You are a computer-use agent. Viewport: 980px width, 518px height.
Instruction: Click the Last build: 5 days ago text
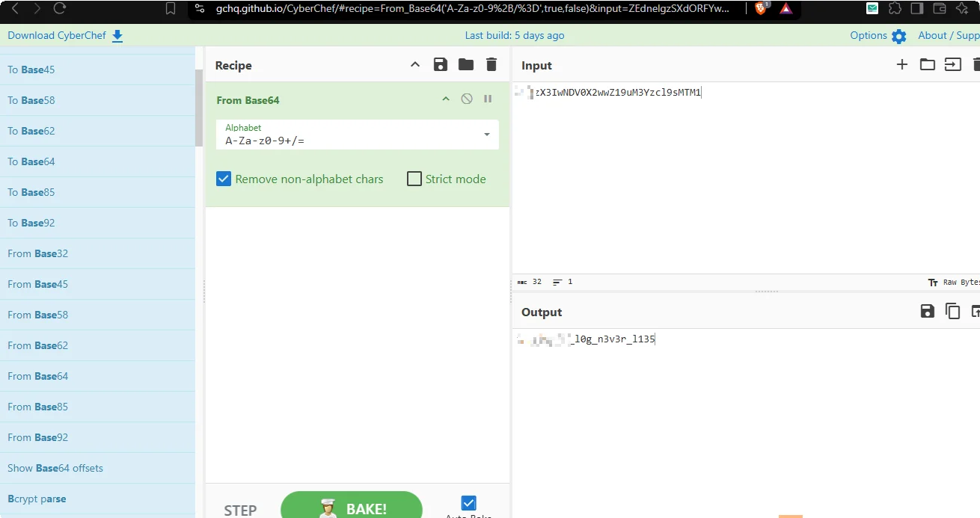pyautogui.click(x=515, y=35)
